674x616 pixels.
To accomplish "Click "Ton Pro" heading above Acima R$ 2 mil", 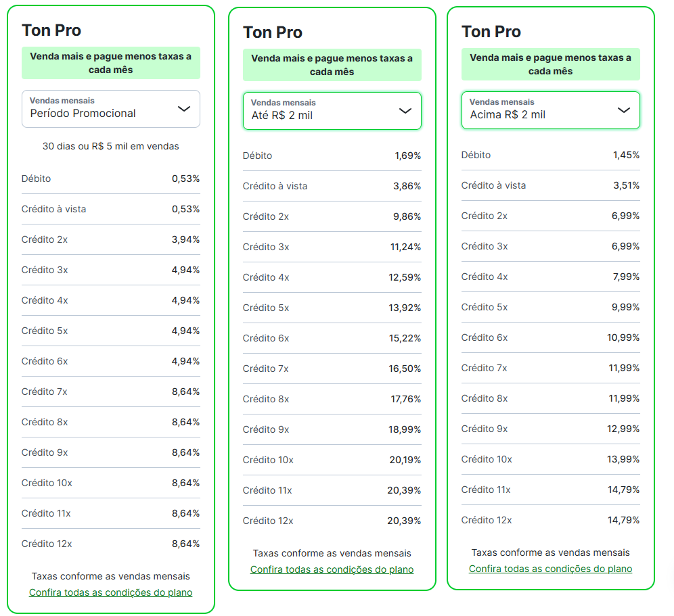I will click(491, 32).
